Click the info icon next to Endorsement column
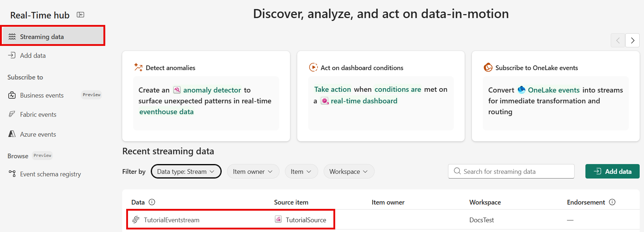The image size is (644, 232). pos(612,202)
